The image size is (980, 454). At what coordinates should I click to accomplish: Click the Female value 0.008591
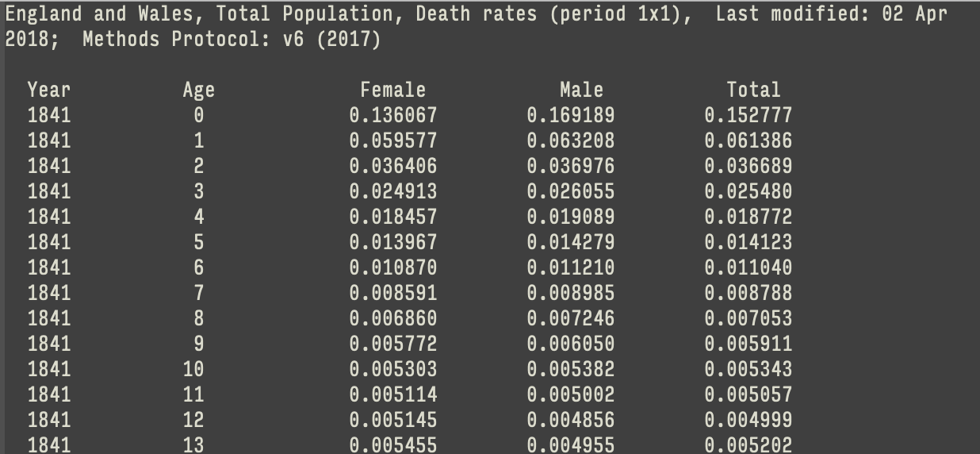tap(392, 293)
